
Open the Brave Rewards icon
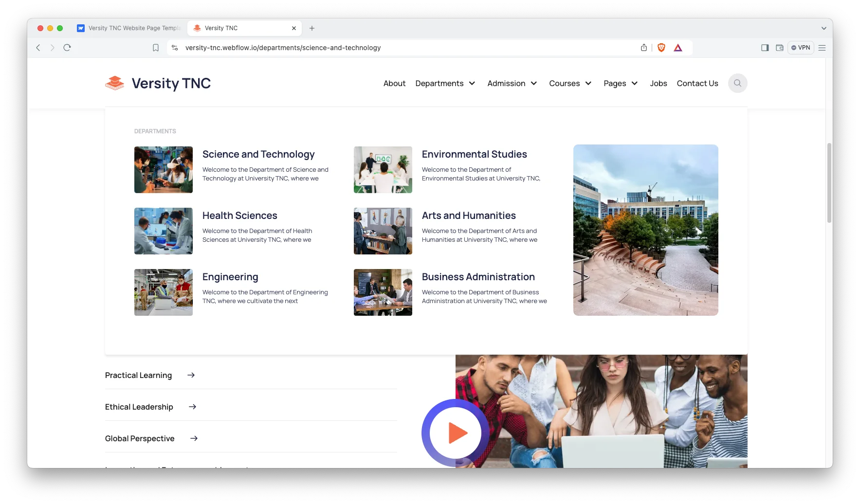678,48
